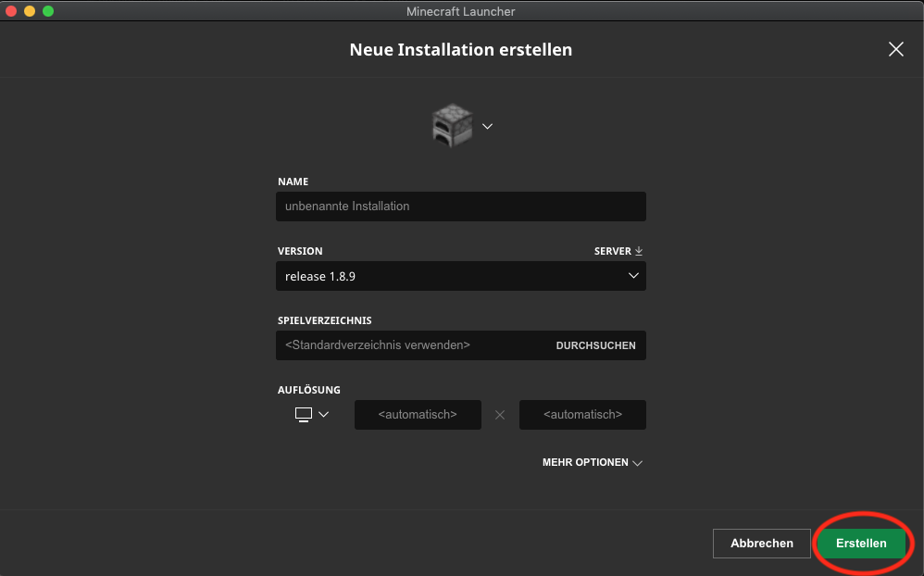
Task: Click the furnace block installation icon
Action: point(452,126)
